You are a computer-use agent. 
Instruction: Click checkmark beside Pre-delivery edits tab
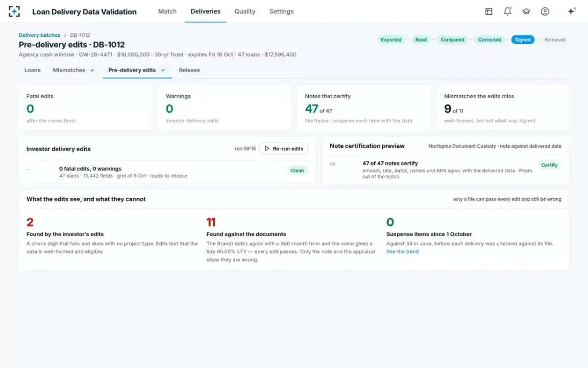point(163,70)
